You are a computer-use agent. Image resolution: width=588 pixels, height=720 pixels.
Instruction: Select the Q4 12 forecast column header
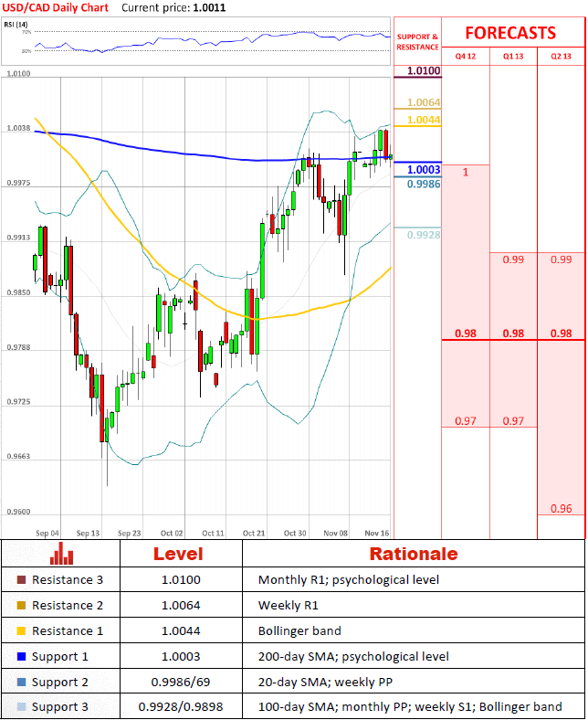click(466, 57)
